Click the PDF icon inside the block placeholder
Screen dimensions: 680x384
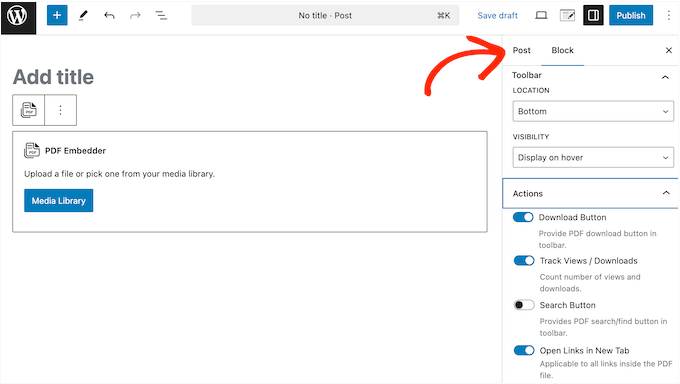tap(32, 151)
